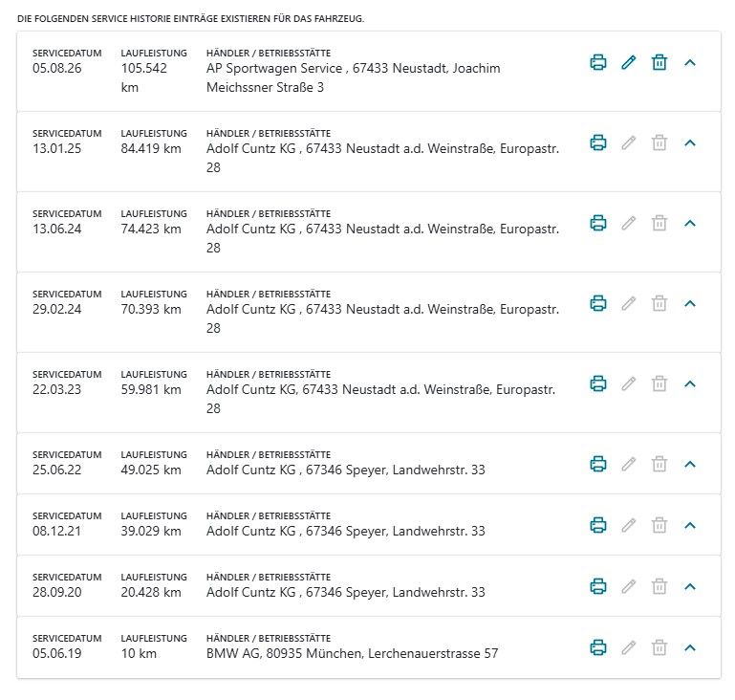Print the 13.06.24 service record
This screenshot has width=735, height=700.
click(597, 223)
